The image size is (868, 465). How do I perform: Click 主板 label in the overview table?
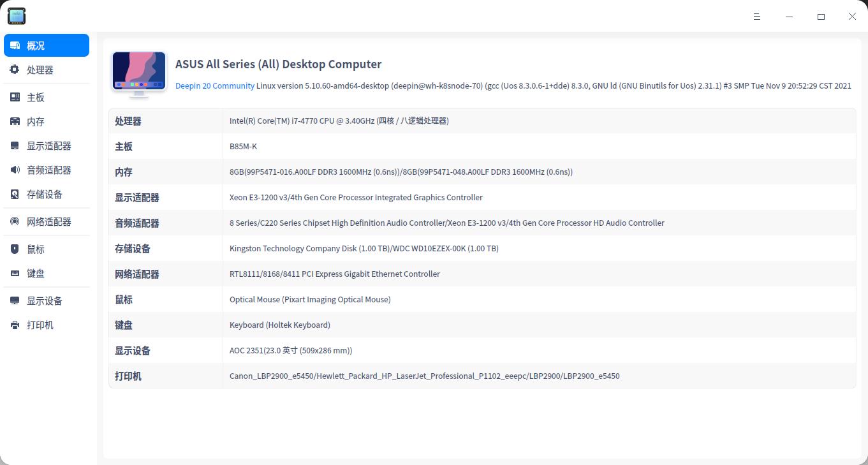click(x=124, y=147)
